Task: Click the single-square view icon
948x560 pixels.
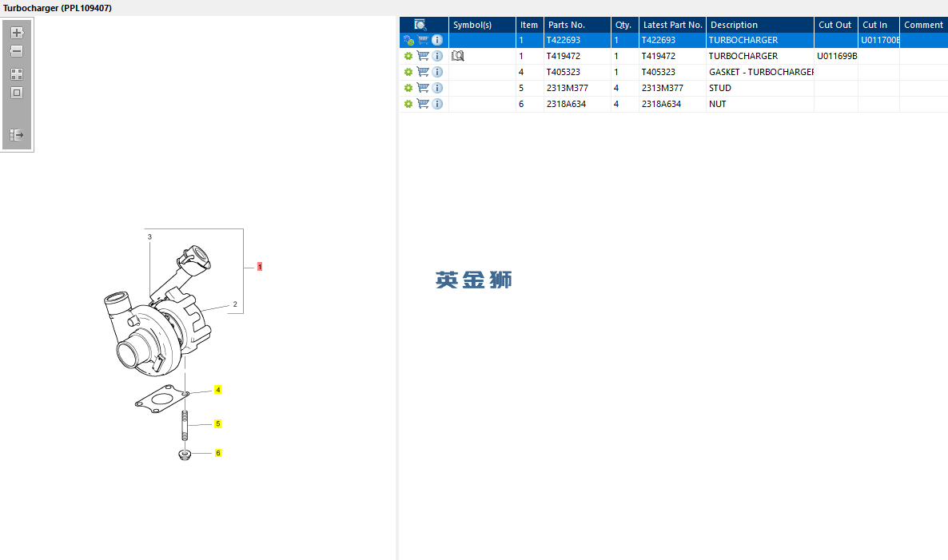Action: 17,93
